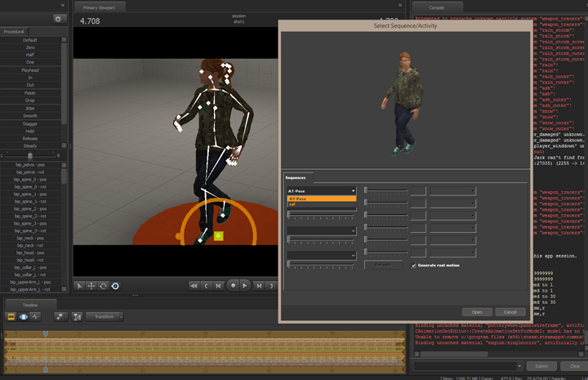The image size is (588, 380).
Task: Open the AT-Pose sequence dropdown
Action: [x=321, y=190]
